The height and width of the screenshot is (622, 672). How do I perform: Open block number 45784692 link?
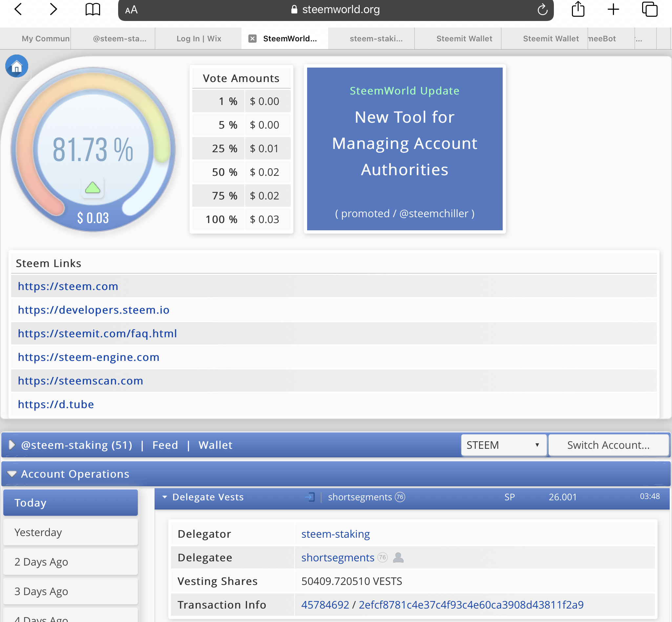click(325, 605)
